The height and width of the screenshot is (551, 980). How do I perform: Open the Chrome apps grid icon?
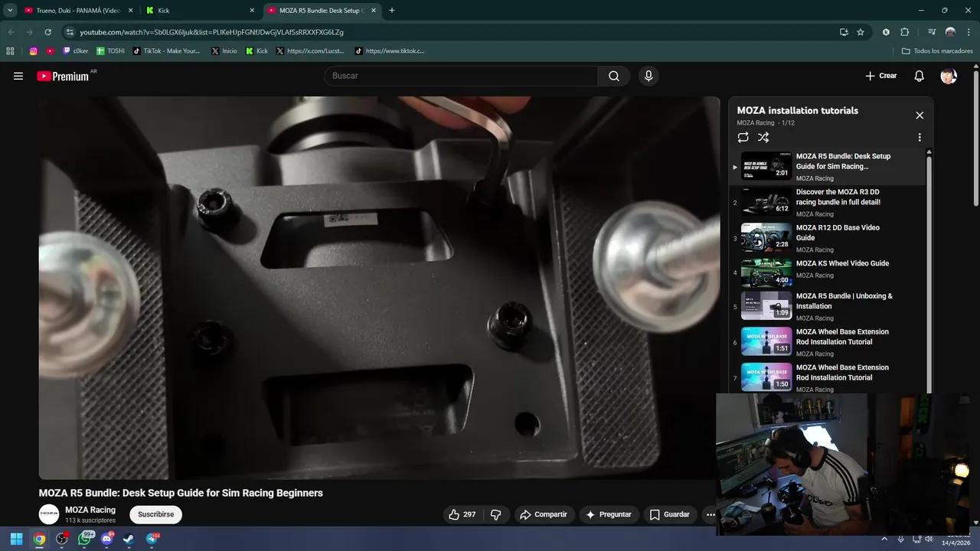coord(10,51)
